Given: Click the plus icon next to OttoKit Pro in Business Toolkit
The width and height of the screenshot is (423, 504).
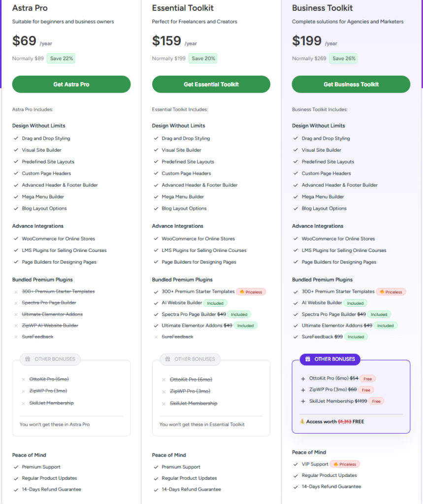Looking at the screenshot, I should click(303, 379).
